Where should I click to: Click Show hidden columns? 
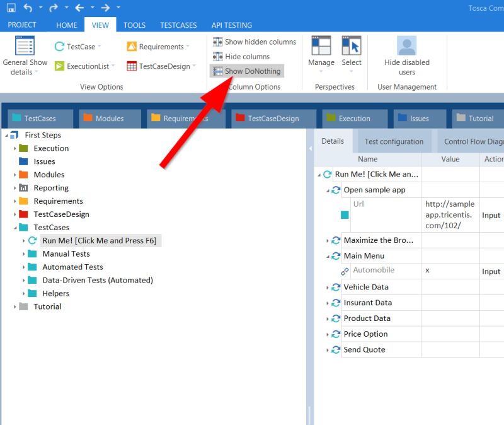[x=254, y=42]
